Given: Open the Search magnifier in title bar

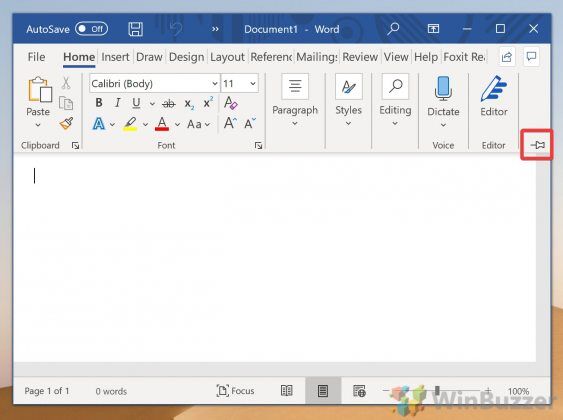Looking at the screenshot, I should pyautogui.click(x=393, y=29).
